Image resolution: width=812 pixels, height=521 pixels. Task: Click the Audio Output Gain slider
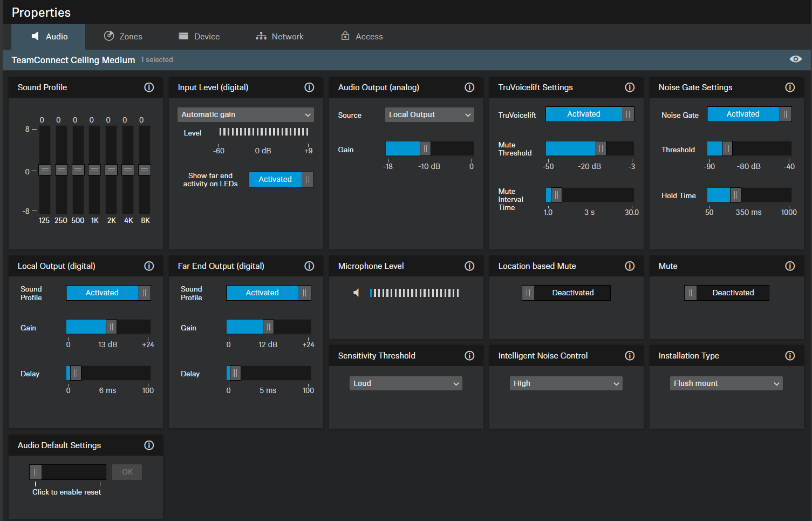tap(425, 148)
